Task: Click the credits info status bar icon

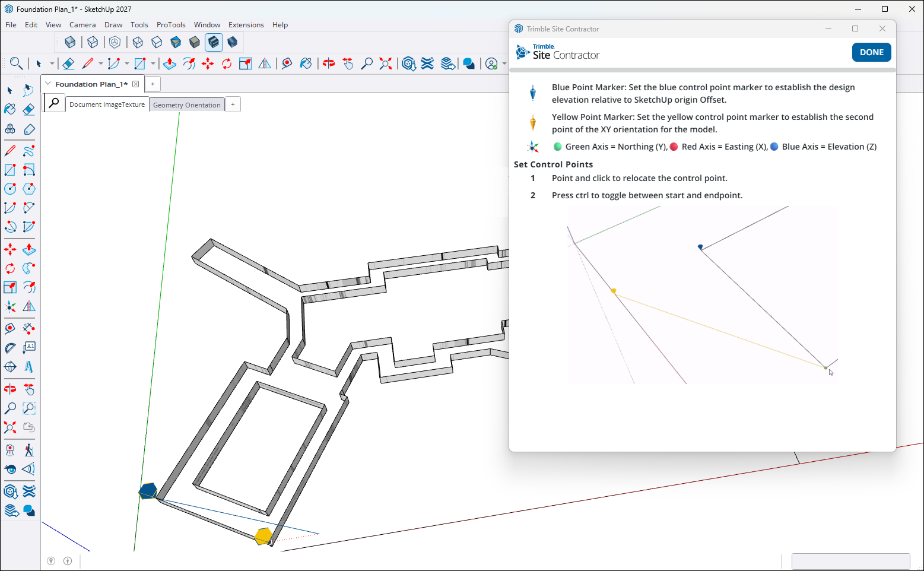Action: [68, 561]
